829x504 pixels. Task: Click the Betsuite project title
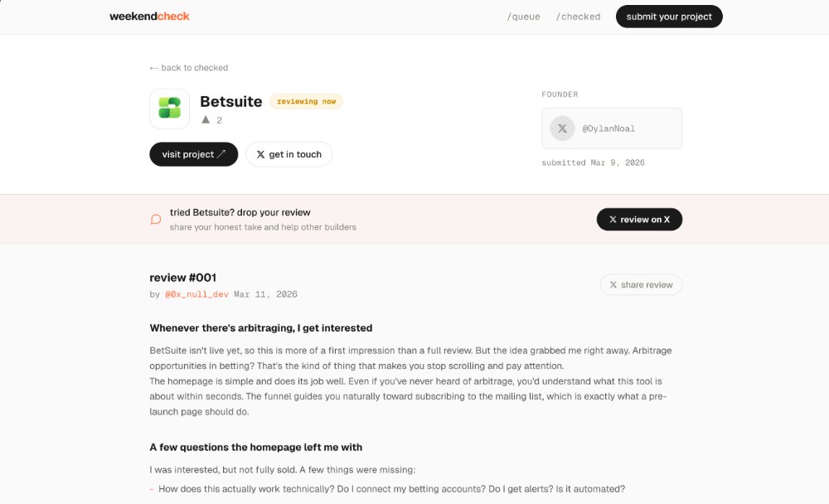231,101
